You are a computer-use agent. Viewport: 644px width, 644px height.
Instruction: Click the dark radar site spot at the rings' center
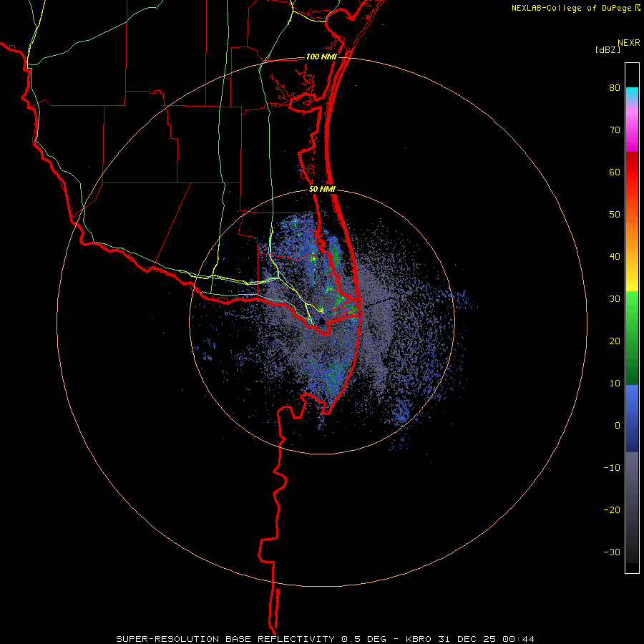click(x=321, y=322)
